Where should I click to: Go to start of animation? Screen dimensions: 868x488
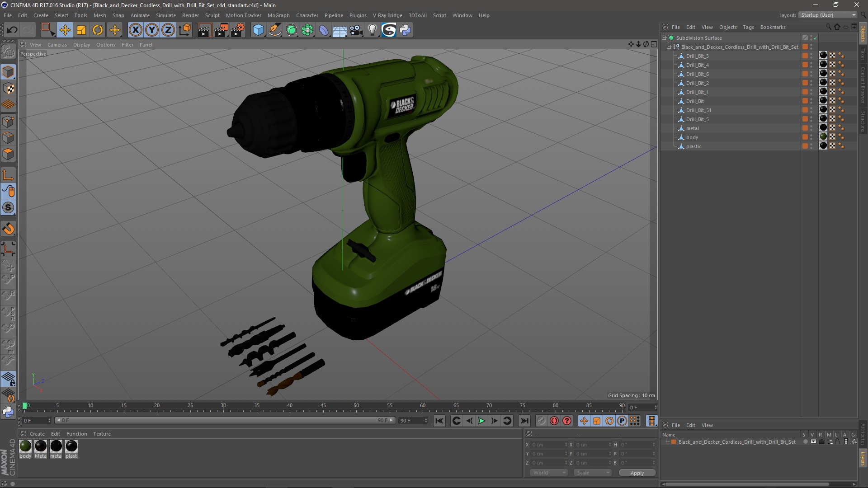click(x=439, y=421)
